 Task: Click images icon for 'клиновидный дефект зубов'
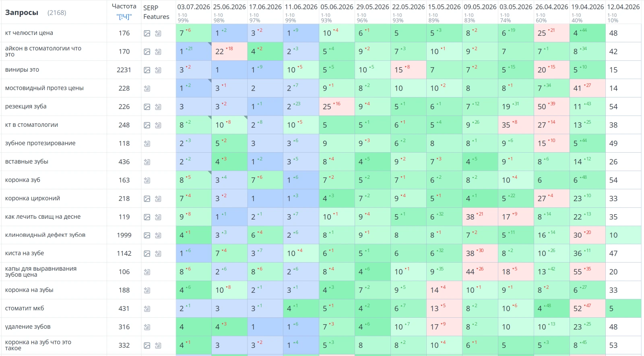[147, 235]
